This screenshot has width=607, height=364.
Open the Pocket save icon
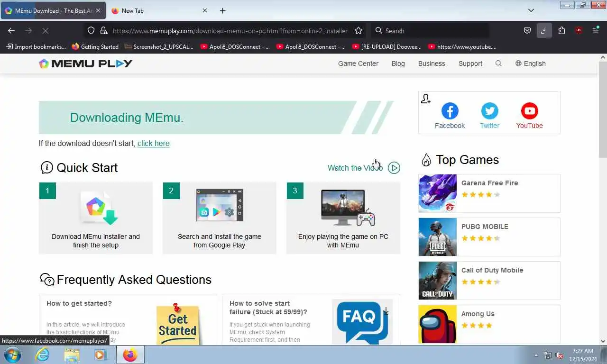tap(527, 30)
